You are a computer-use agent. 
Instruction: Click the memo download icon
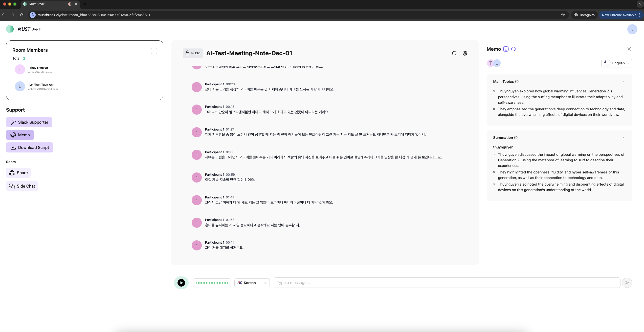(x=506, y=49)
